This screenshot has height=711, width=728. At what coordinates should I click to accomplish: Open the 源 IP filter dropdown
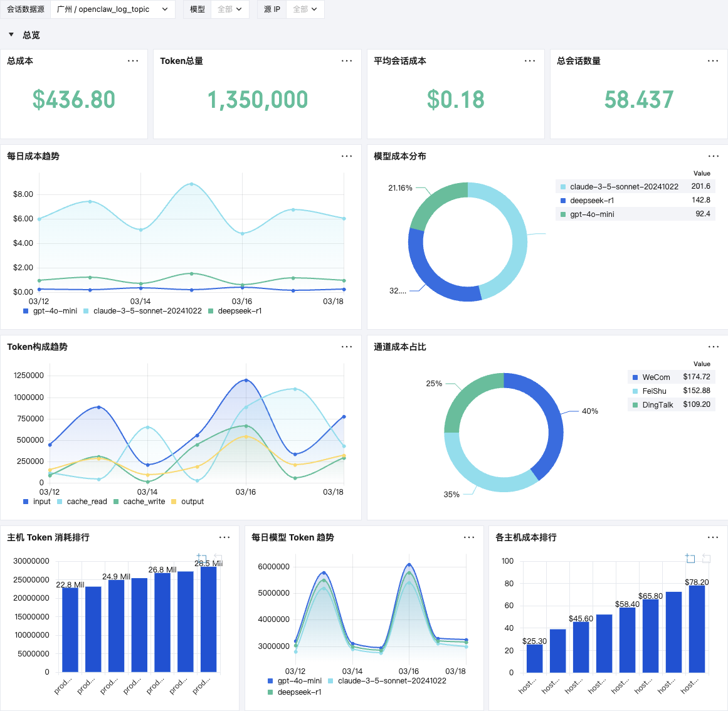point(305,9)
